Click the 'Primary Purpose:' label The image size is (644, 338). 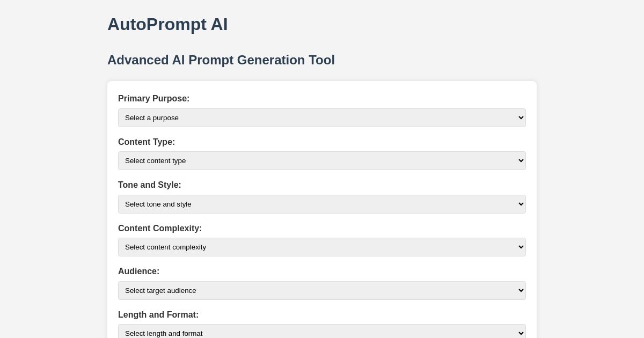tap(153, 99)
